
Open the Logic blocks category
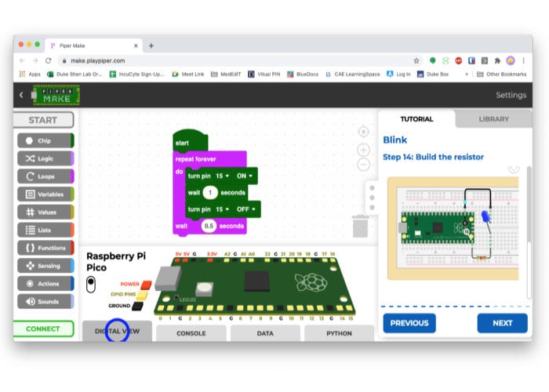coord(45,158)
